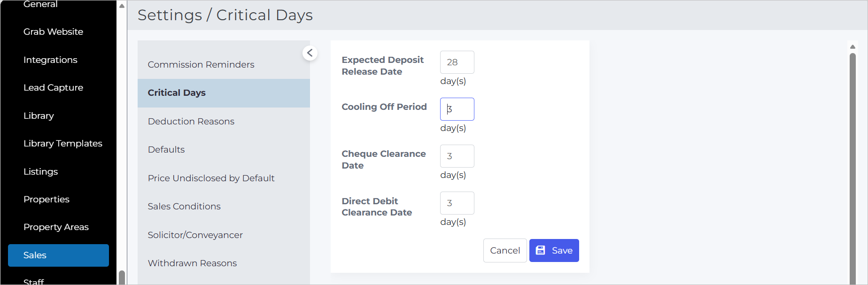Click the Save button
868x285 pixels.
554,250
